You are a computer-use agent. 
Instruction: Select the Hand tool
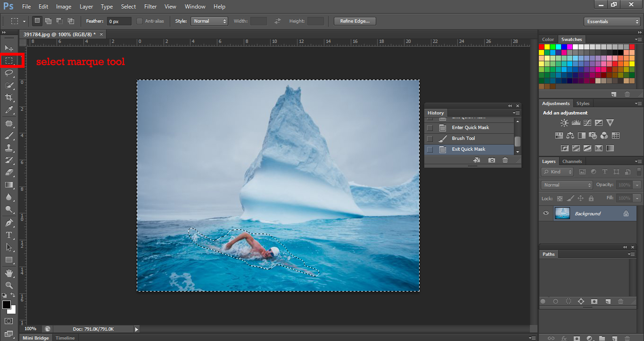[9, 273]
